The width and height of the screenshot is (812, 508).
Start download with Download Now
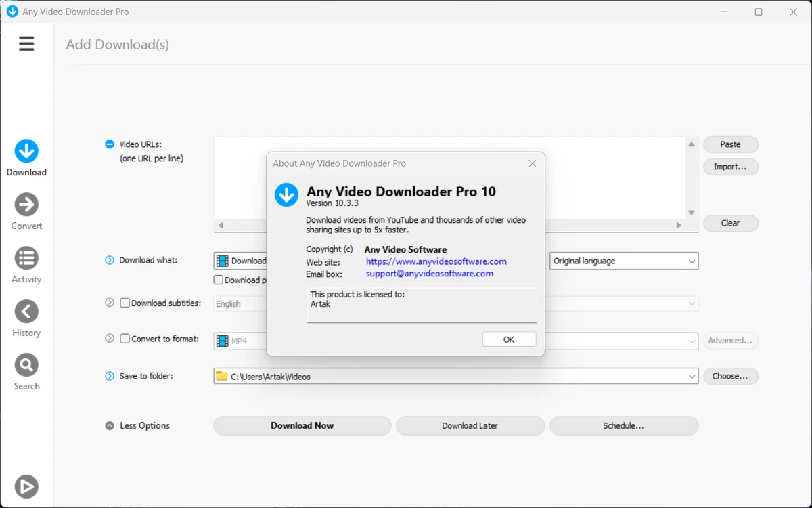point(302,425)
